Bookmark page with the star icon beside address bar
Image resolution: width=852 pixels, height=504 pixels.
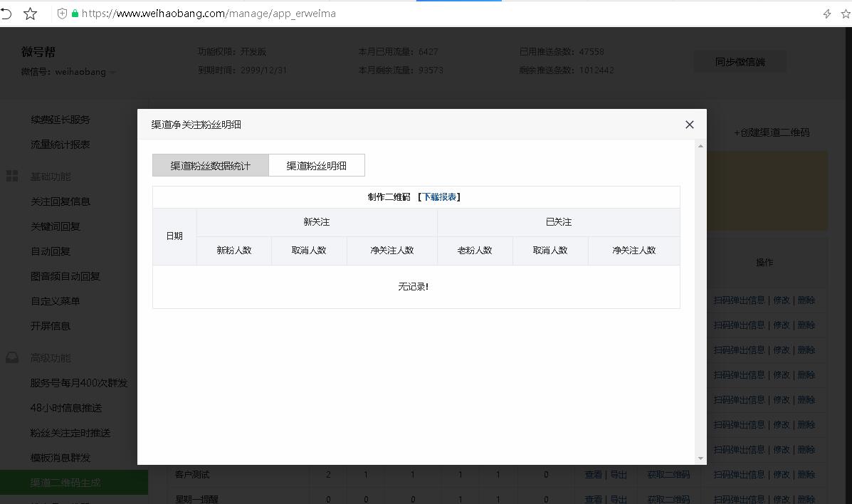(31, 14)
